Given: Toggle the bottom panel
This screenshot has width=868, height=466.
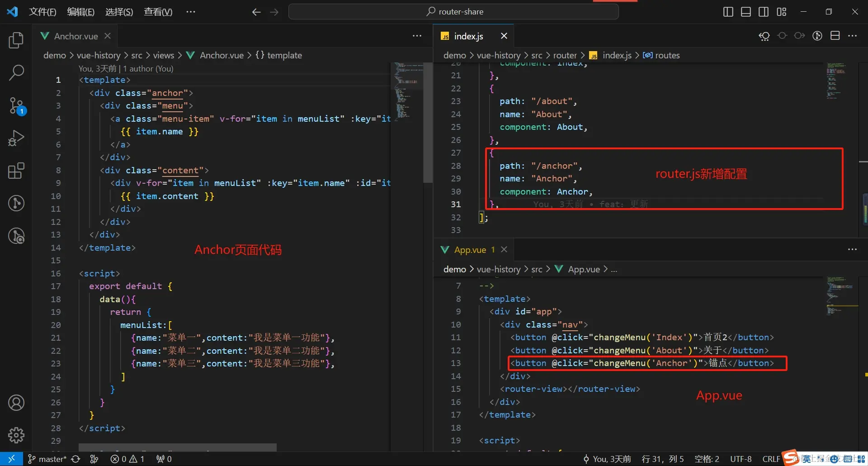Looking at the screenshot, I should [x=746, y=12].
